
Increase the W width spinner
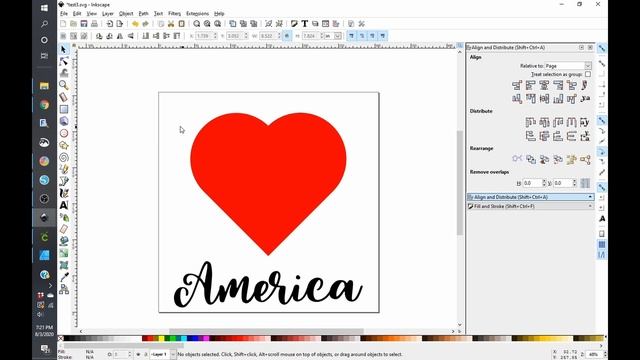(279, 34)
